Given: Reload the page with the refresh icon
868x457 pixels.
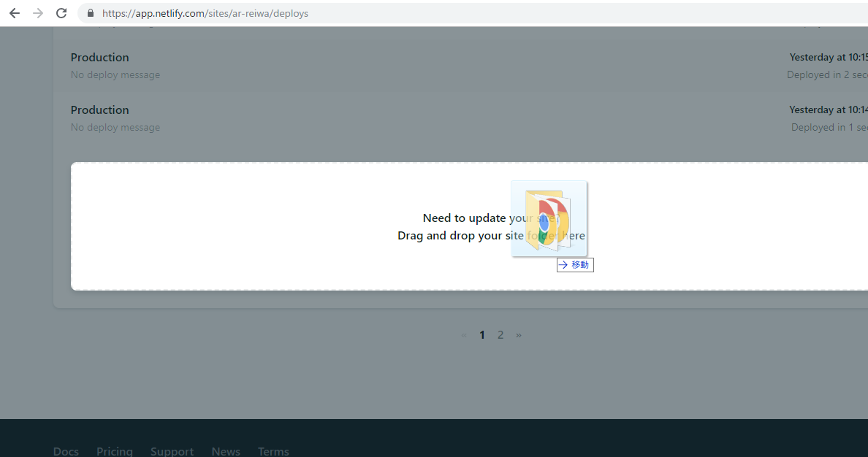Looking at the screenshot, I should (61, 13).
